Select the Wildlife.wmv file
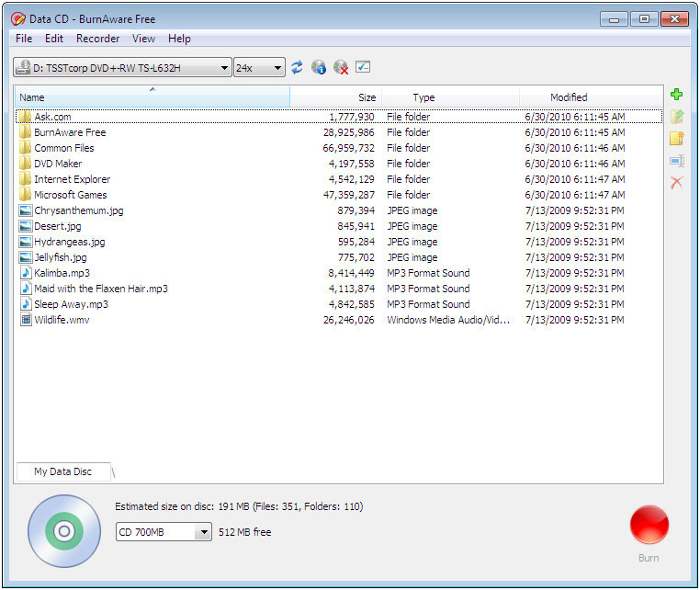The height and width of the screenshot is (590, 700). (62, 320)
